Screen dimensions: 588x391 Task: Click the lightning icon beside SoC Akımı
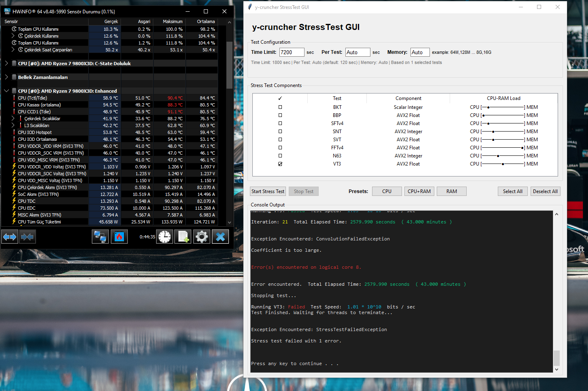pyautogui.click(x=14, y=194)
